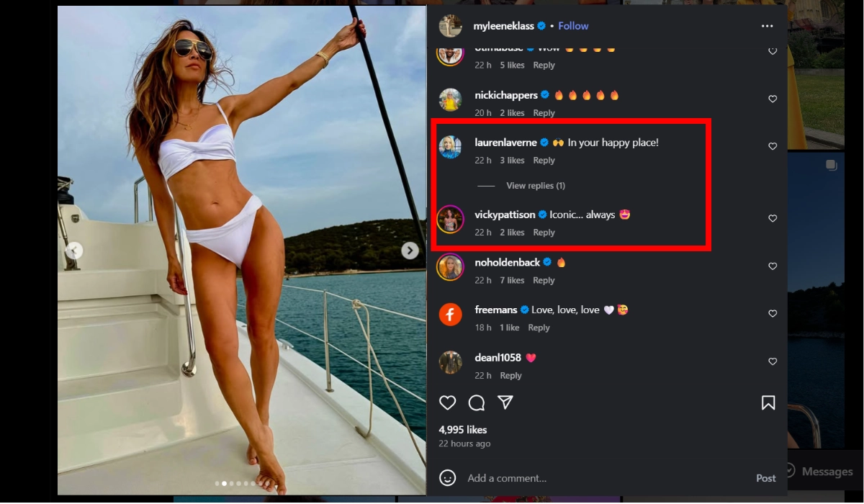Viewport: 864px width, 504px height.
Task: Like laurenlaverne's comment with its heart
Action: click(773, 146)
